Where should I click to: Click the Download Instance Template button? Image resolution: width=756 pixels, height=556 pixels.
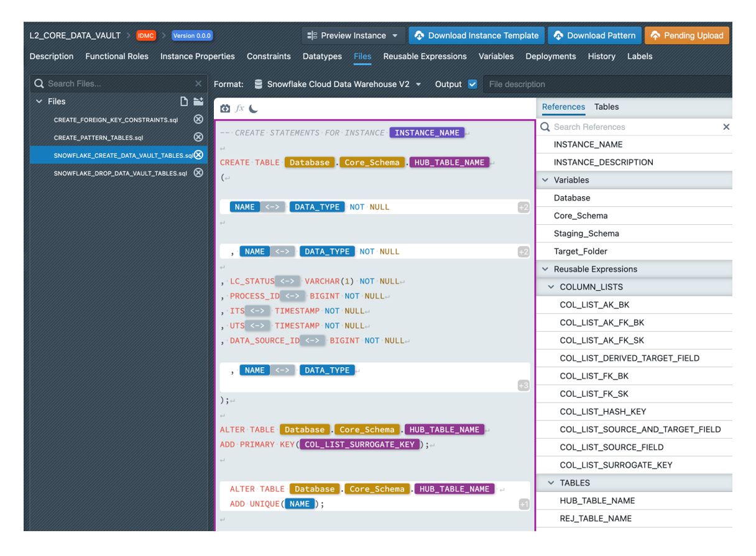477,35
